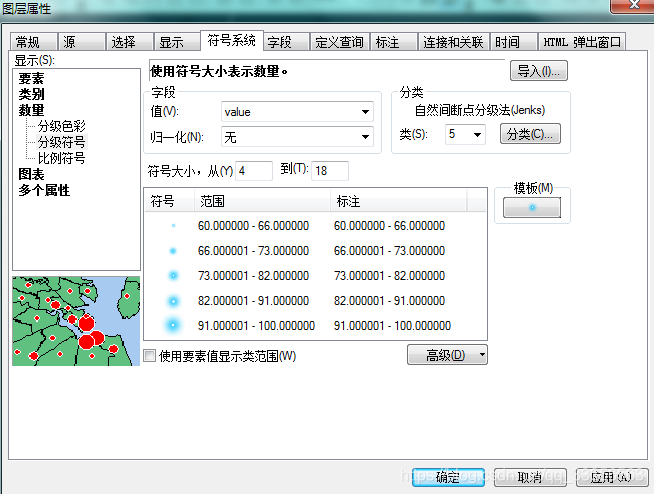
Task: Choose 比例符号 under 数量
Action: click(61, 158)
